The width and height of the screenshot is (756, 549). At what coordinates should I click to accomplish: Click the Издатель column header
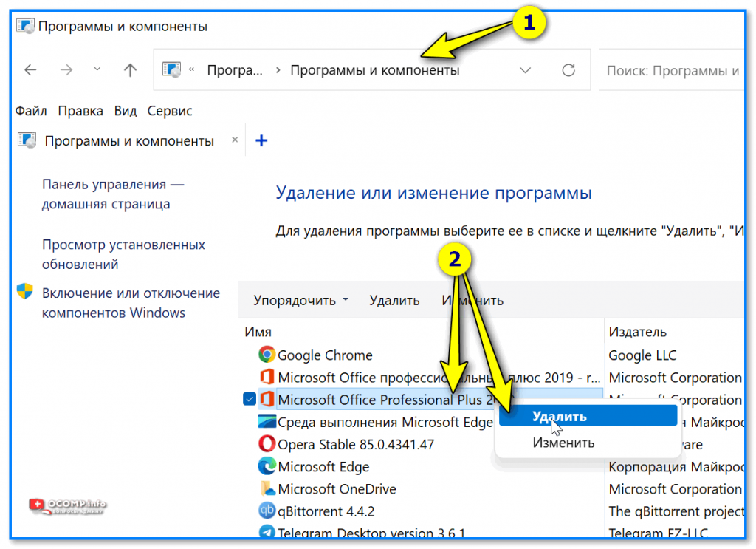click(637, 332)
